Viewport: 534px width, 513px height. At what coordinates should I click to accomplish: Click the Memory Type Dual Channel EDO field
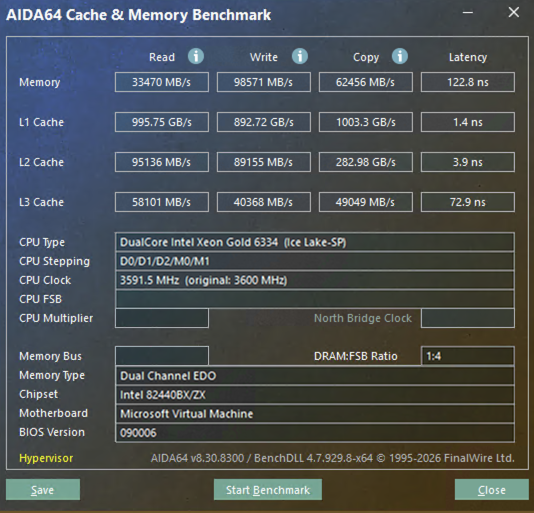315,375
